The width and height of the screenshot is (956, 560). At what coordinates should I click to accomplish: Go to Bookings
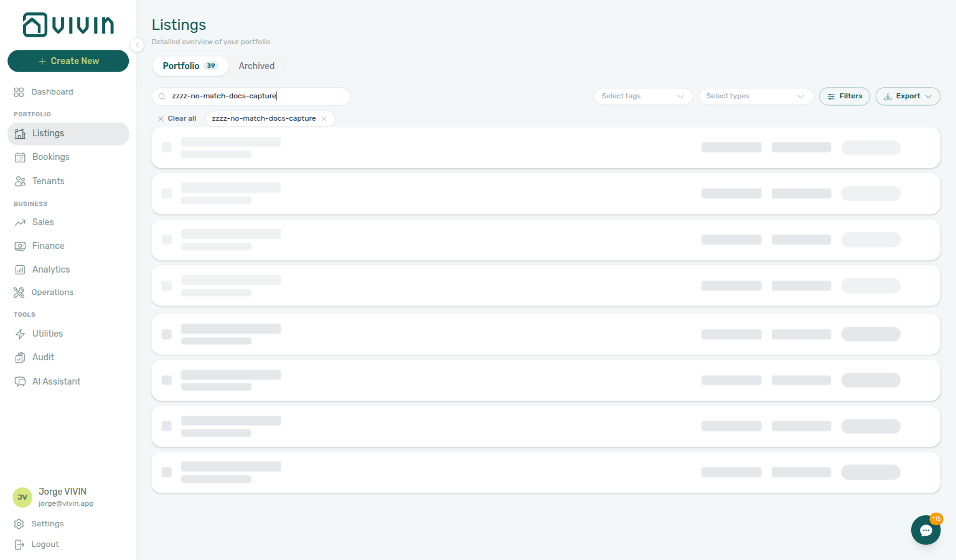[x=50, y=157]
